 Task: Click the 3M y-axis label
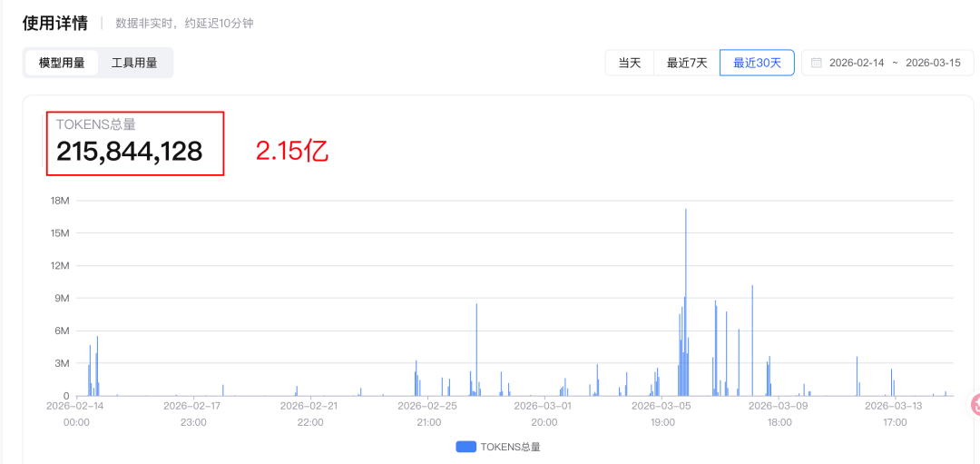(x=61, y=363)
